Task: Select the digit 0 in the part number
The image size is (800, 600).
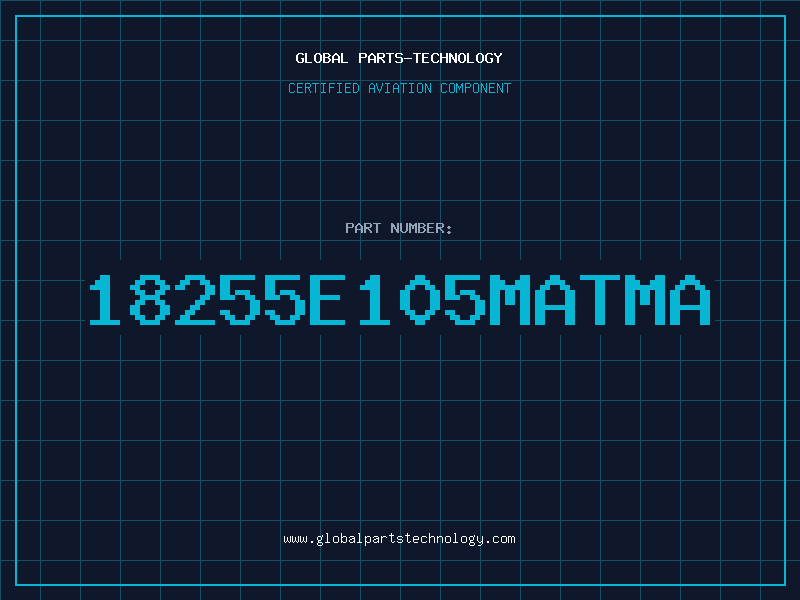Action: coord(419,299)
